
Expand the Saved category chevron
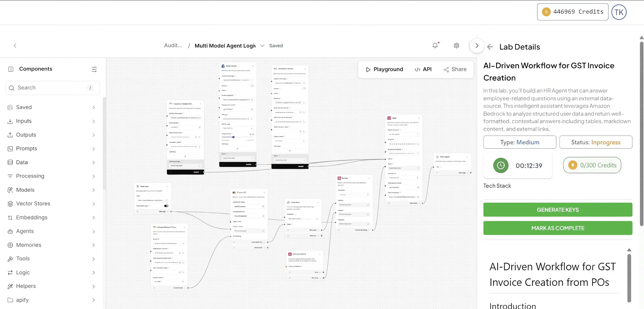(93, 108)
